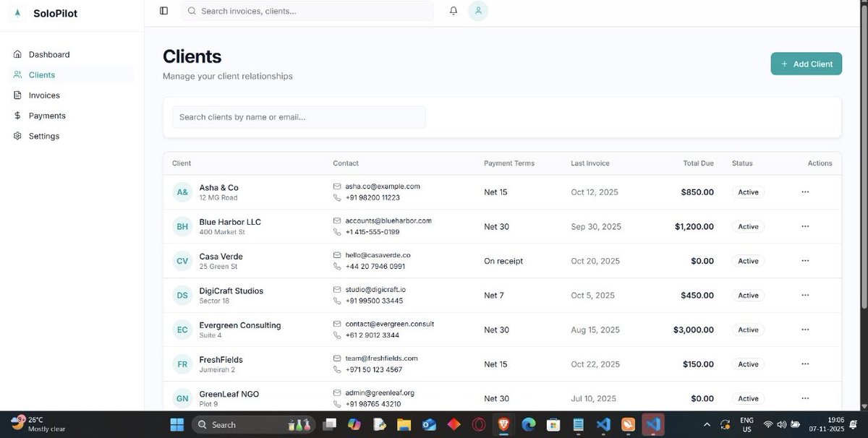
Task: Click hello@casaverde.co email address
Action: point(378,255)
